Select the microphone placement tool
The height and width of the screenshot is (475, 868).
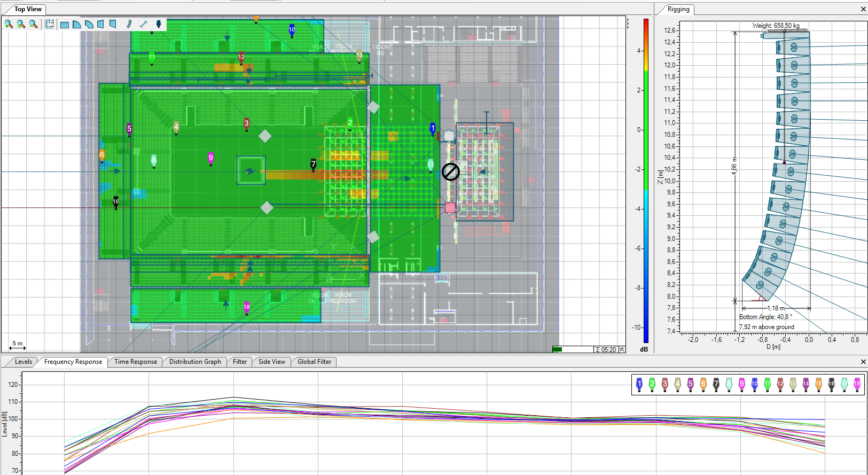[158, 24]
